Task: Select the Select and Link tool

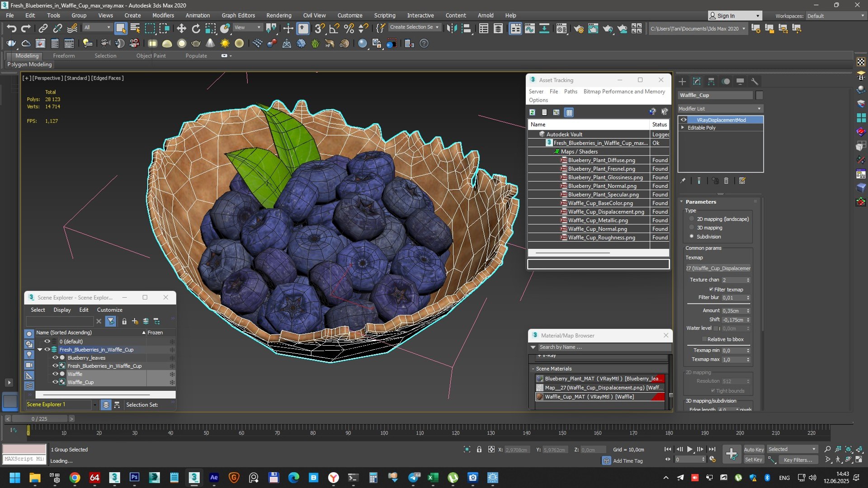Action: (43, 28)
